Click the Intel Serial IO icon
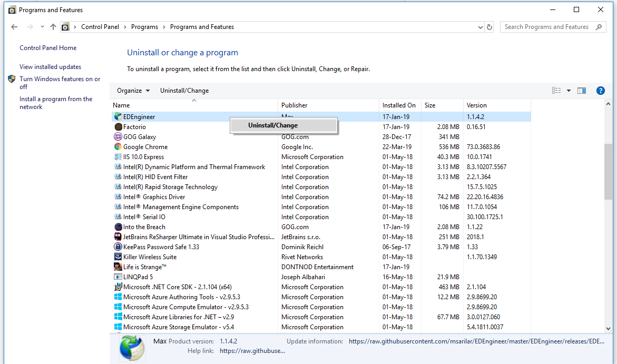The height and width of the screenshot is (364, 617). 117,217
